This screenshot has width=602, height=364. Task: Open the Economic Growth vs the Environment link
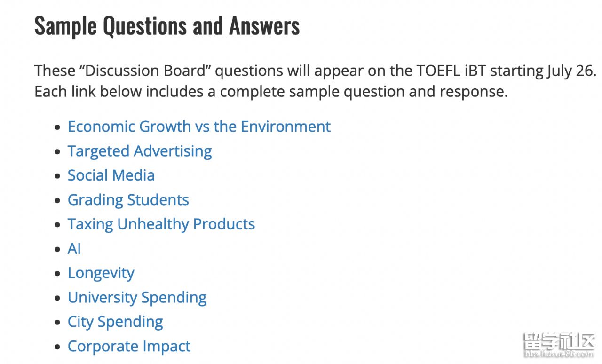[199, 127]
